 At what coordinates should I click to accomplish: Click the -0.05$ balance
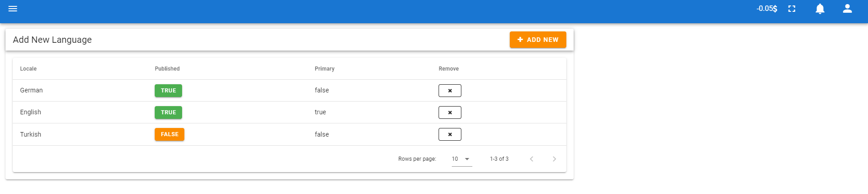point(767,9)
